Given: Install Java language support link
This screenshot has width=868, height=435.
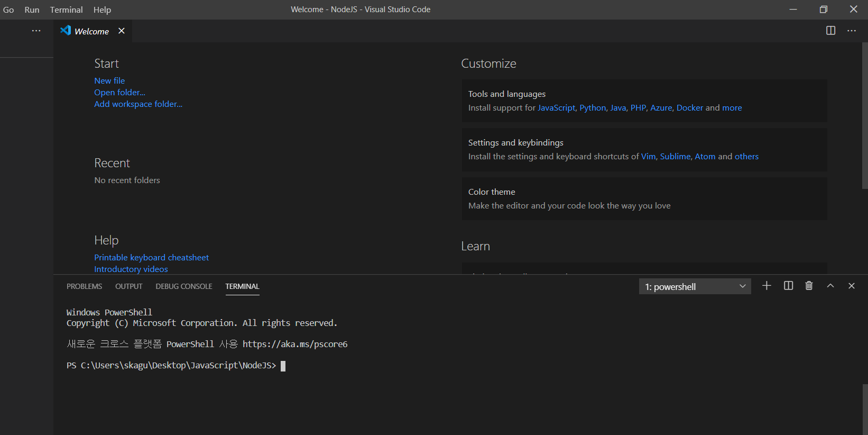Looking at the screenshot, I should (618, 107).
